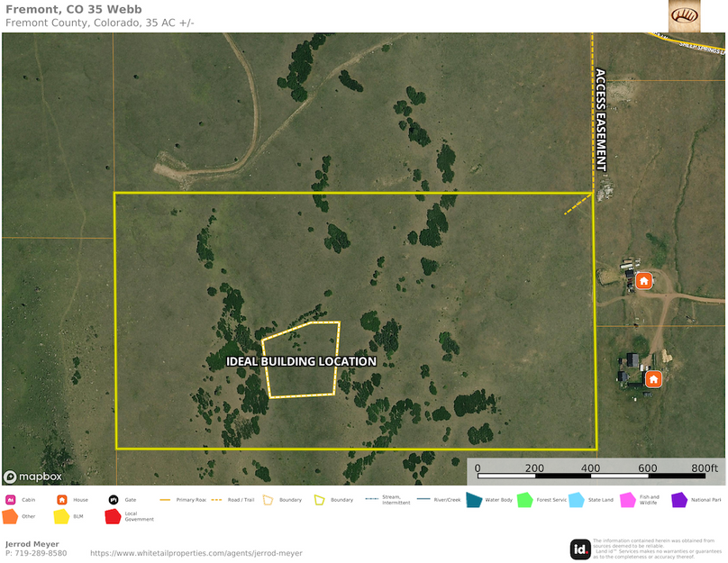Viewport: 728px width, 563px height.
Task: Click the Water Body legend swatch
Action: (x=474, y=500)
